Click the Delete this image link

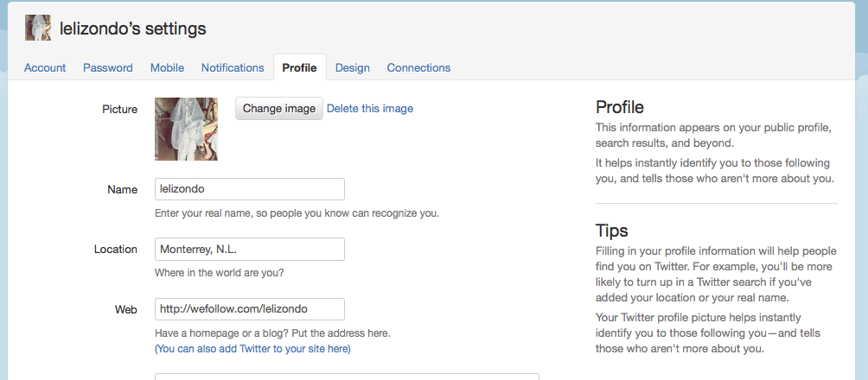[x=370, y=109]
